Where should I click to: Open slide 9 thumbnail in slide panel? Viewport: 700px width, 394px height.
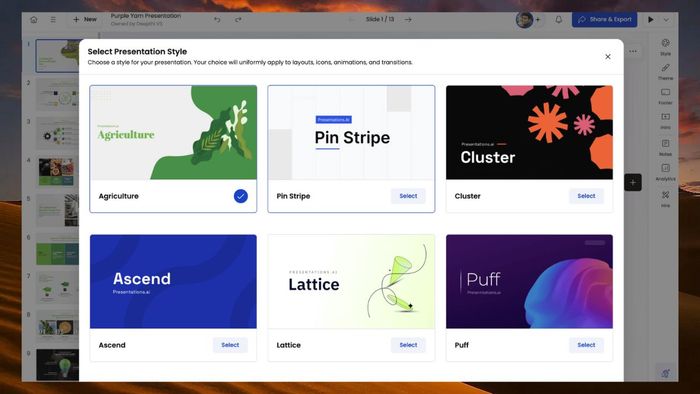pos(58,365)
